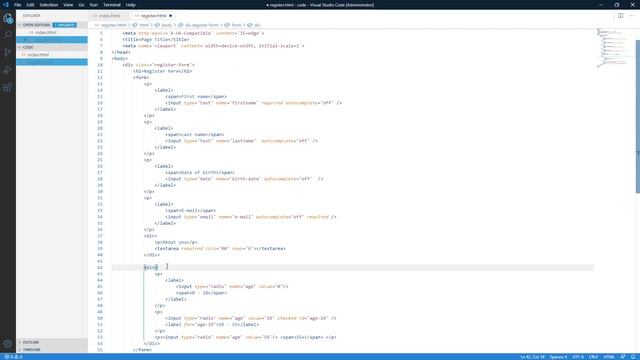
Task: Click the editor vertical scrollbar thumb
Action: click(638, 116)
